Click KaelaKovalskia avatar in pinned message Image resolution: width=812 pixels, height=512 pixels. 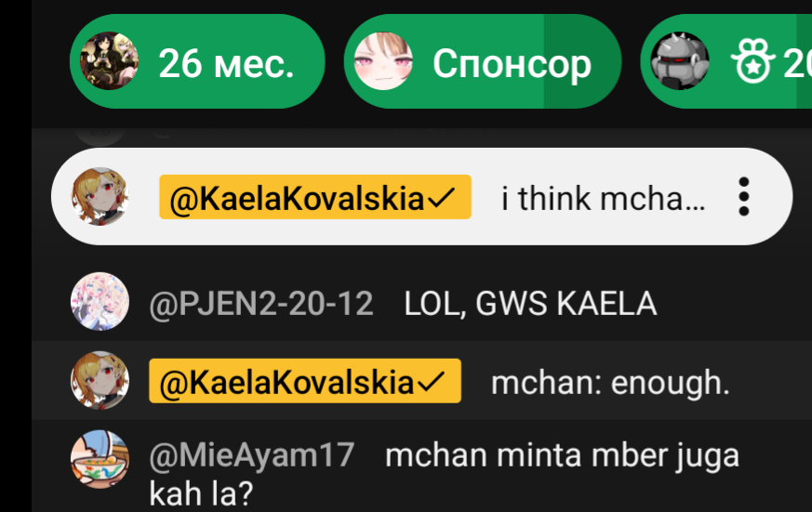point(100,196)
